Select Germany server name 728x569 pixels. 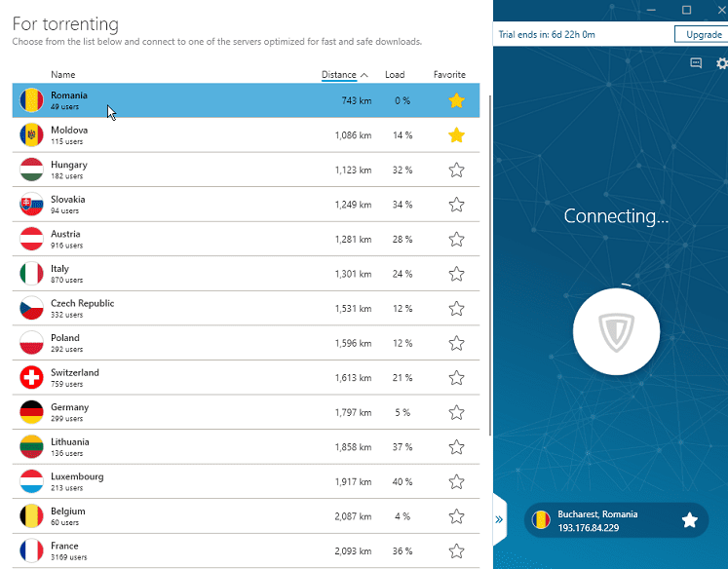point(69,407)
